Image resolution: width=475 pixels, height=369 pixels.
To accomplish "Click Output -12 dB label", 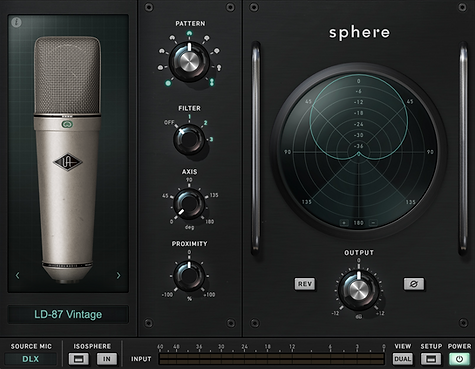I will [x=335, y=313].
